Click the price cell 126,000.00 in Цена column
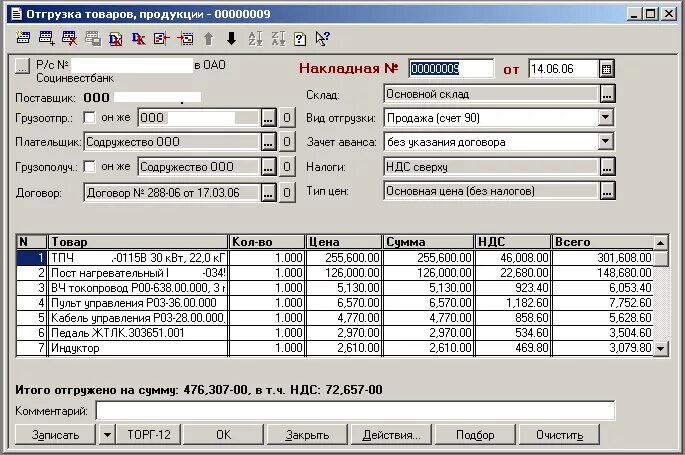 point(344,273)
